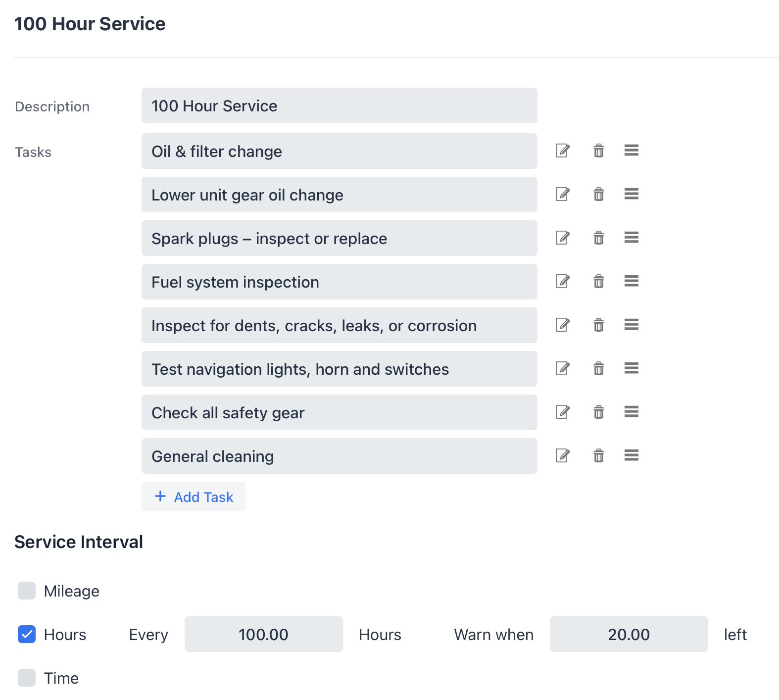Click the Service Interval heading

pos(79,542)
